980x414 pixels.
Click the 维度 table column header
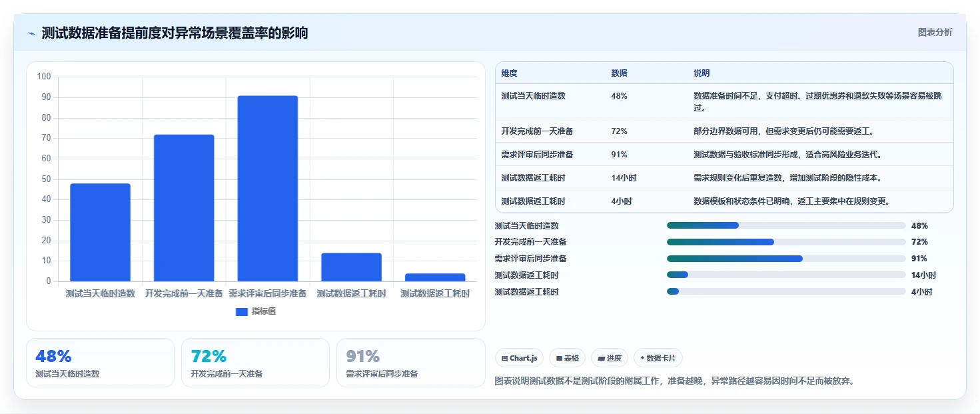[509, 73]
